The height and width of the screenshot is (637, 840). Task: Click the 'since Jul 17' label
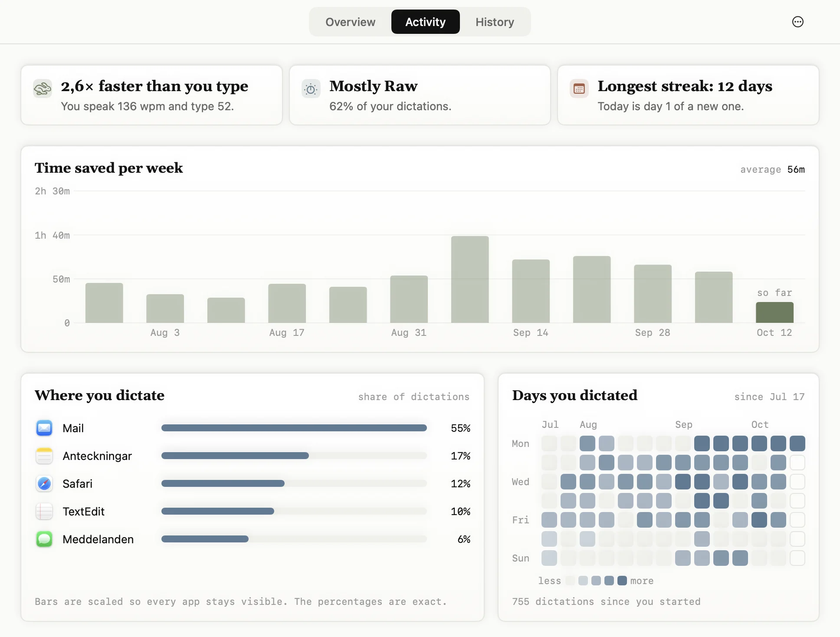769,397
